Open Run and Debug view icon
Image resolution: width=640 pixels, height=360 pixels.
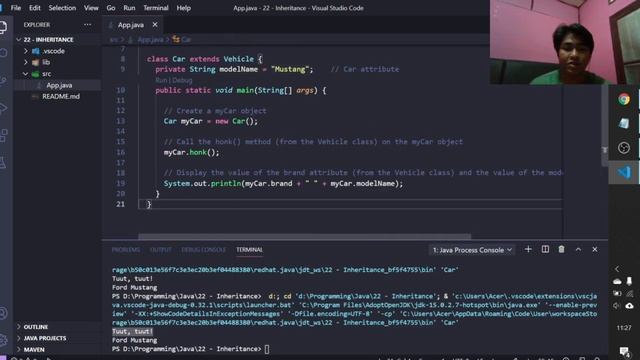tap(3, 108)
